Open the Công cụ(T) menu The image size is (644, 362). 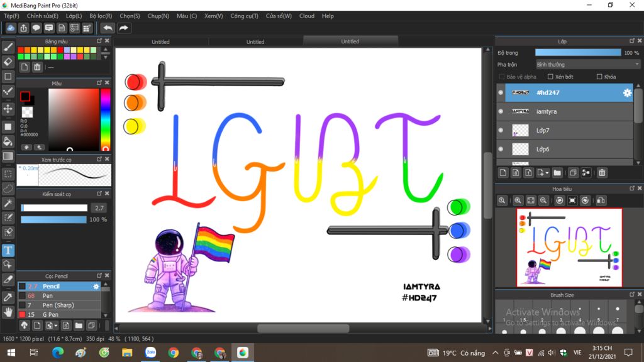tap(245, 16)
